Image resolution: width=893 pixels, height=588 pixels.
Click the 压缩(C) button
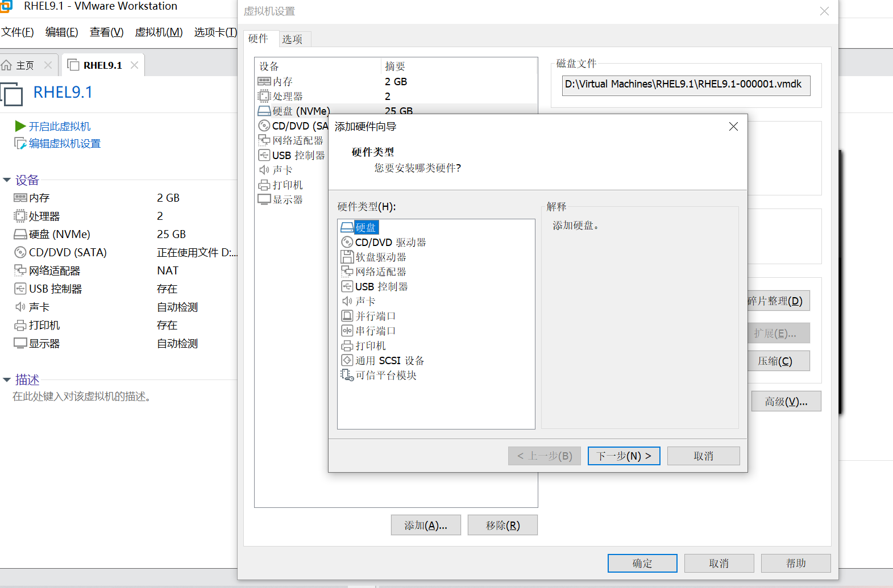pos(779,361)
